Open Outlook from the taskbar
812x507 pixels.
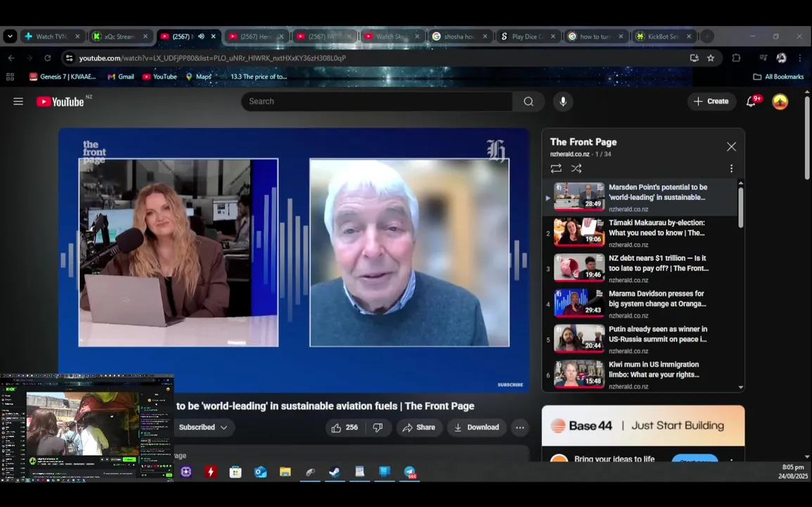[x=260, y=472]
